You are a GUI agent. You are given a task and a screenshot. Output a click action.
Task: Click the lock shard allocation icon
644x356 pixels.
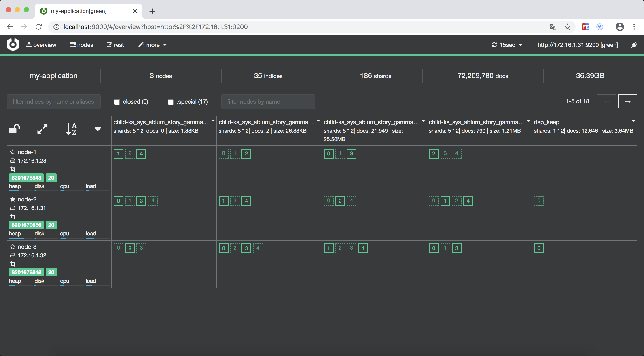tap(14, 129)
